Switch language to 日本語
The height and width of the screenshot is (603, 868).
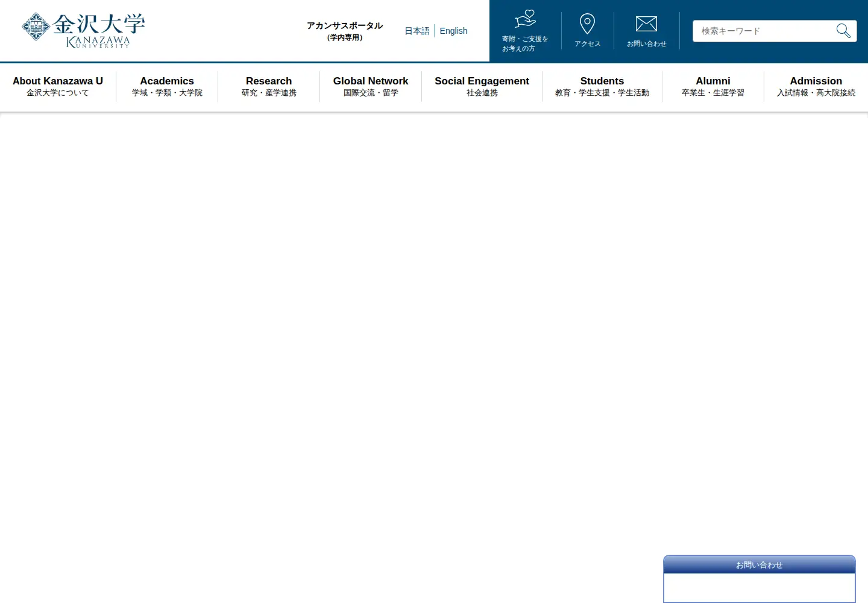(x=417, y=31)
